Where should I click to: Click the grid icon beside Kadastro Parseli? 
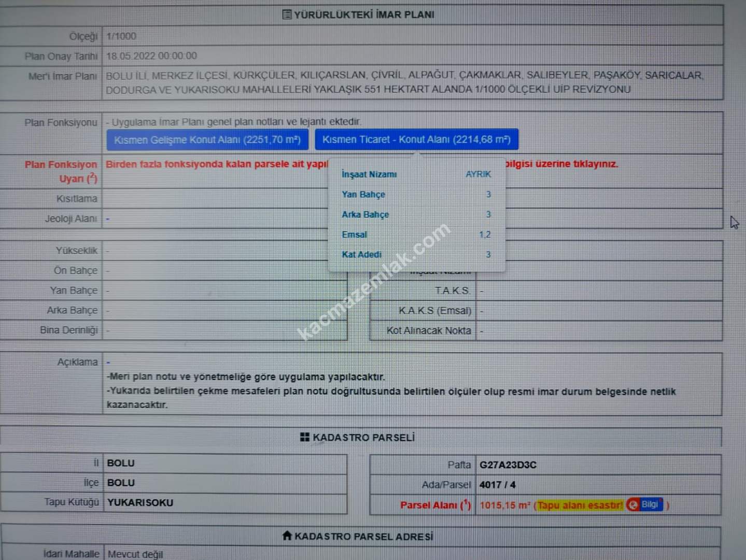(x=305, y=437)
